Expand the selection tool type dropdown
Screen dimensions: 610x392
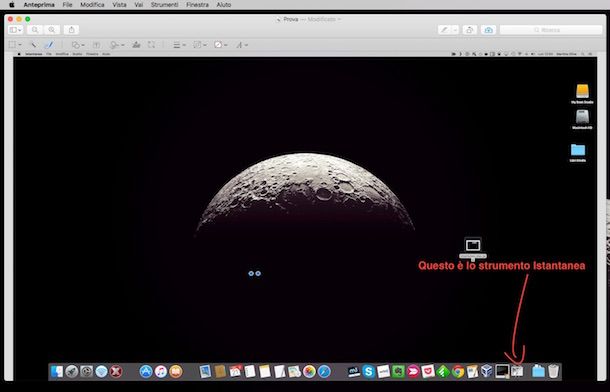[x=19, y=45]
